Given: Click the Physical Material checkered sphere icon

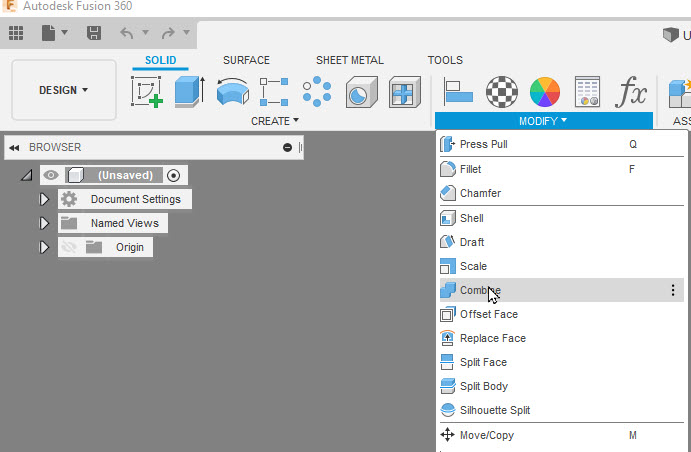Looking at the screenshot, I should (x=502, y=92).
